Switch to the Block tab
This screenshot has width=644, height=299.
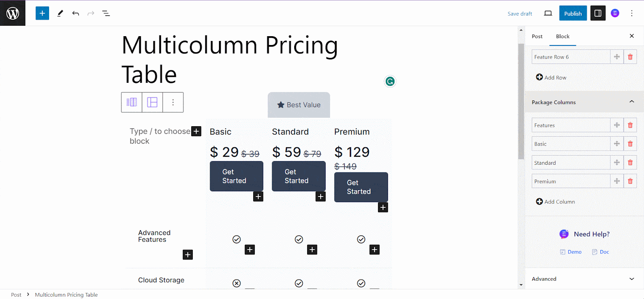pyautogui.click(x=563, y=36)
